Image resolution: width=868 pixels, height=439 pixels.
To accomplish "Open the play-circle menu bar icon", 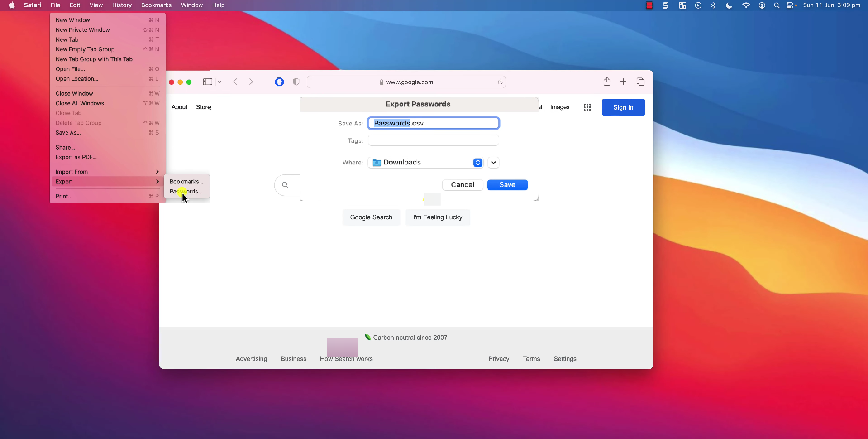I will click(x=698, y=5).
